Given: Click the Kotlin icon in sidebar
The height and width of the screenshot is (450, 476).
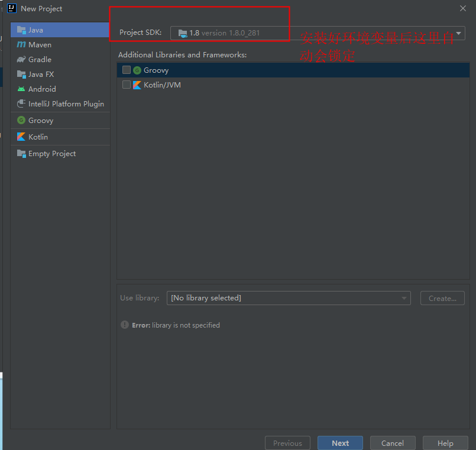Looking at the screenshot, I should pyautogui.click(x=21, y=137).
